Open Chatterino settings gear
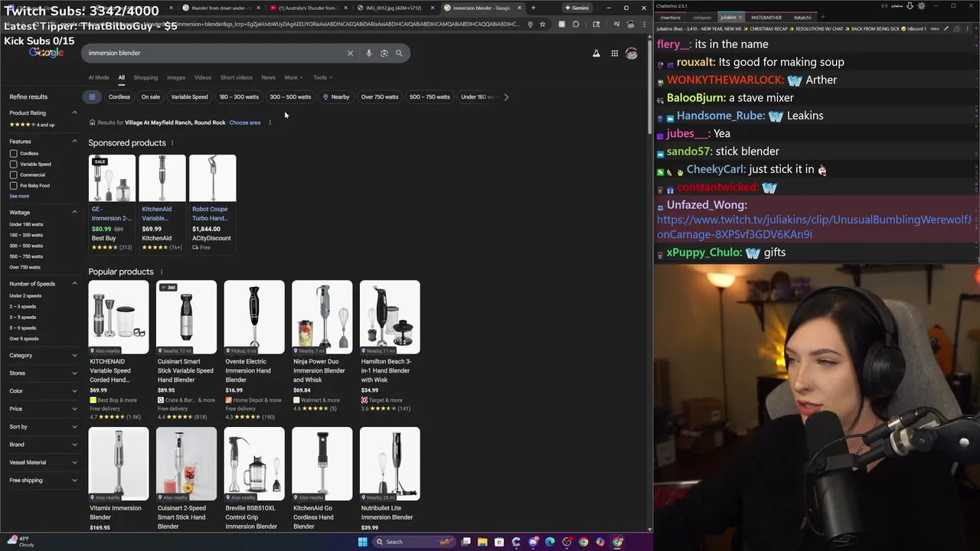Screen dimensions: 980x551 (x=921, y=6)
